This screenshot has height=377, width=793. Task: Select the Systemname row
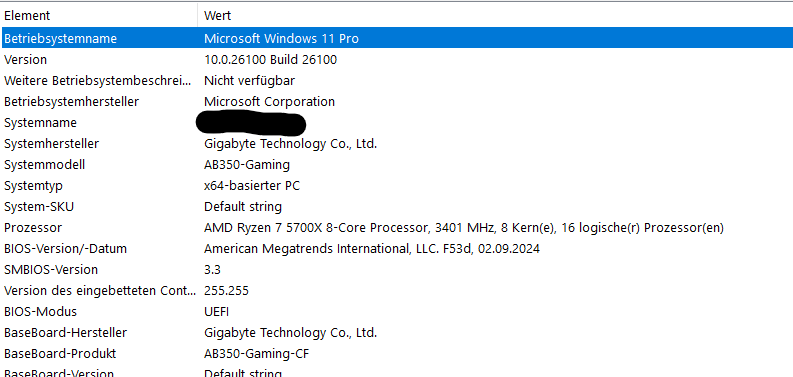[396, 122]
